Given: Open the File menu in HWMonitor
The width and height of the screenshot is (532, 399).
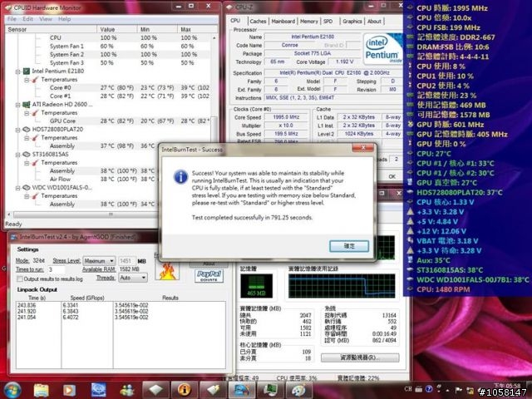Looking at the screenshot, I should (x=12, y=19).
